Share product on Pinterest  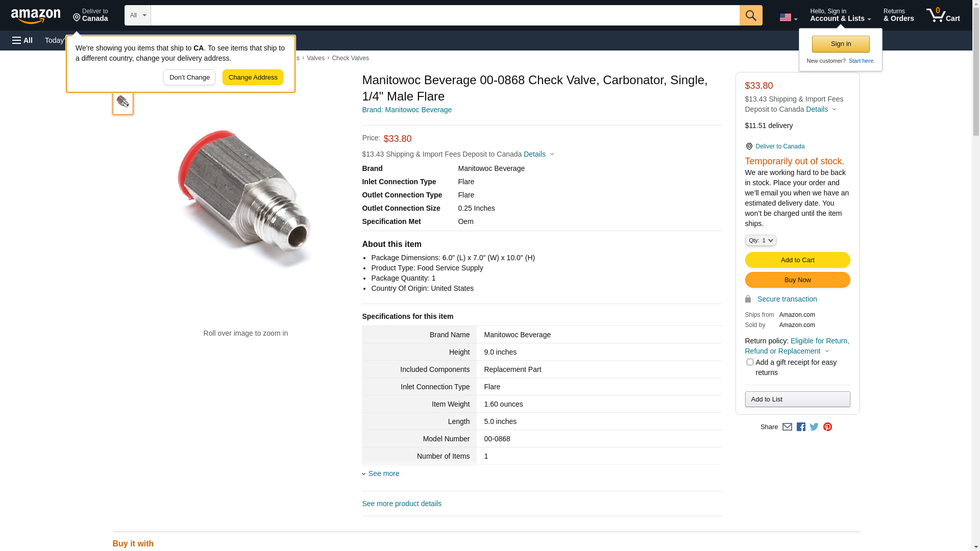coord(827,427)
